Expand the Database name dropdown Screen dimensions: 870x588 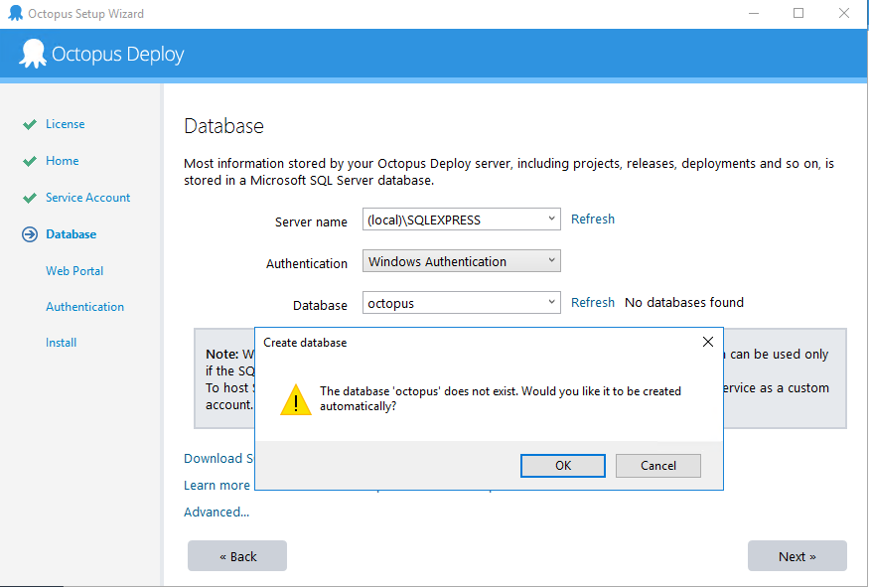click(552, 303)
